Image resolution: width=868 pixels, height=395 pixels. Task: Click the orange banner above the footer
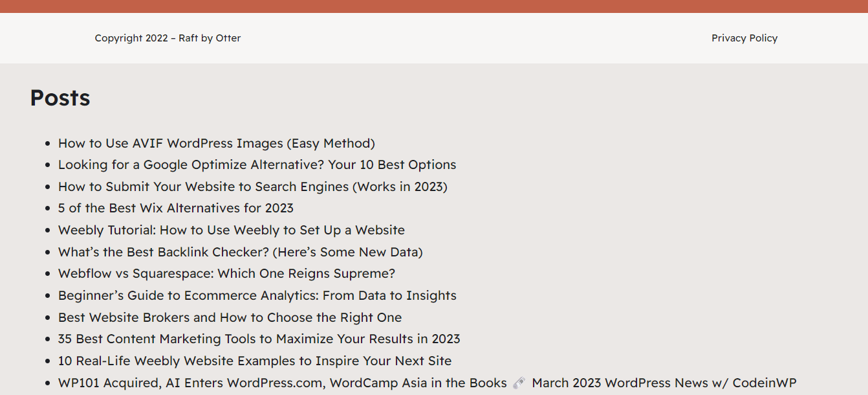click(434, 8)
